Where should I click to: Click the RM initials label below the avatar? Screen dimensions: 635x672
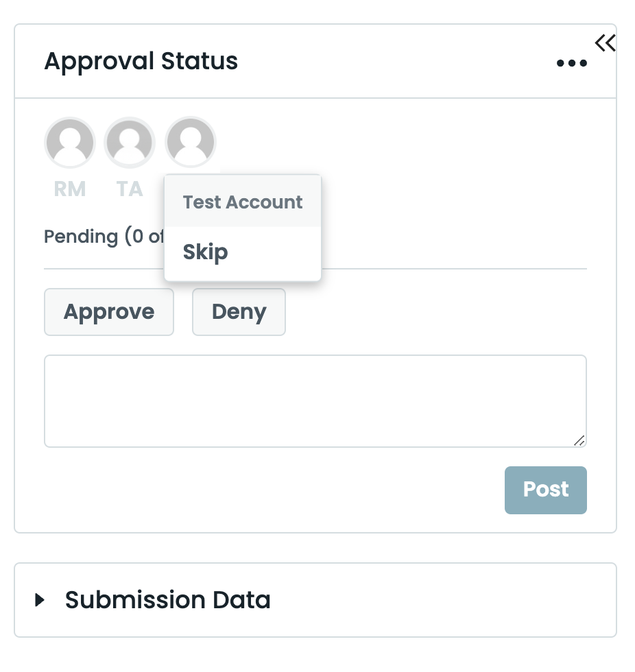69,189
